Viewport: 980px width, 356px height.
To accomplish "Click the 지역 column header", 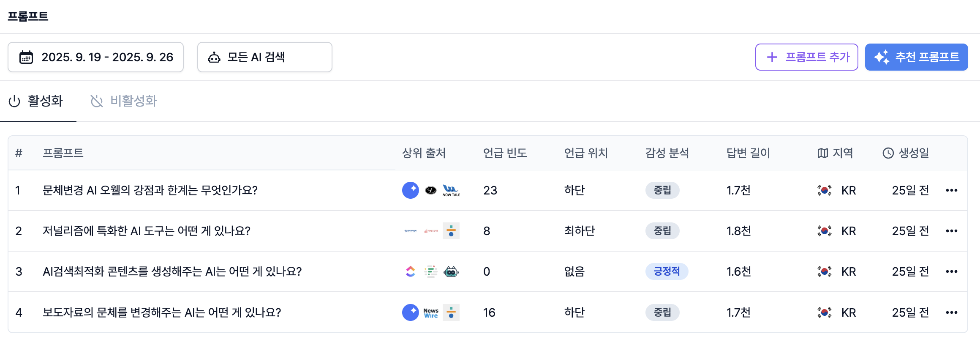I will coord(836,153).
